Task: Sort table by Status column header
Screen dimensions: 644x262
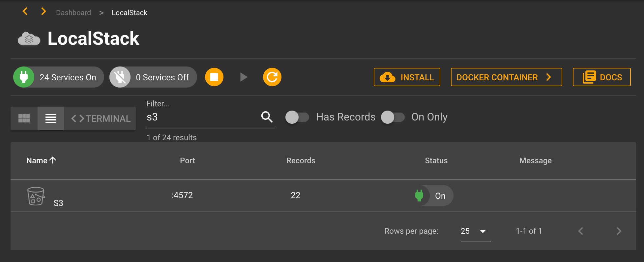Action: (x=436, y=161)
